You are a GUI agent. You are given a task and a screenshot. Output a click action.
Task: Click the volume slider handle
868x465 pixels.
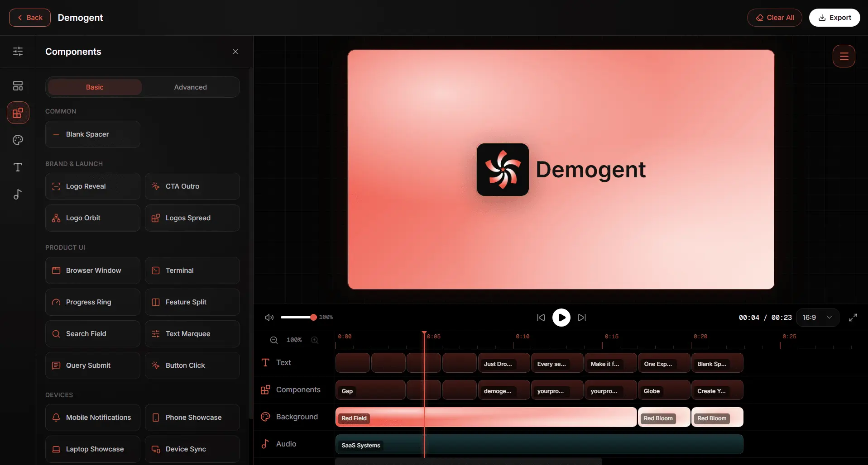pyautogui.click(x=313, y=318)
